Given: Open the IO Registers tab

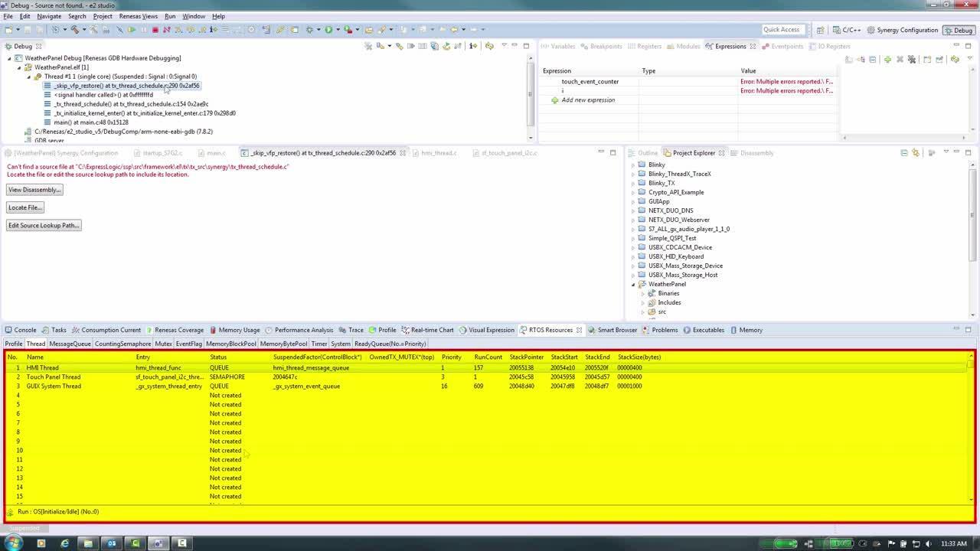Looking at the screenshot, I should pos(829,46).
